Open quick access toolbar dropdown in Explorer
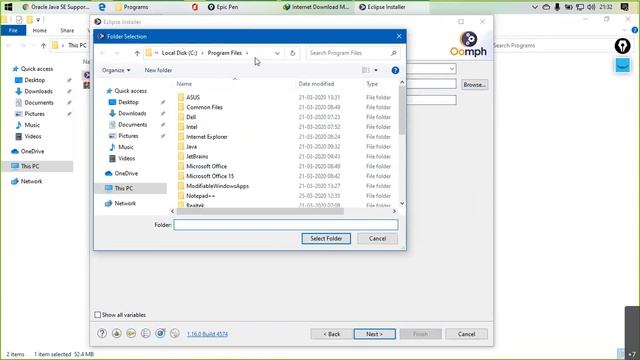The image size is (640, 360). pos(38,20)
